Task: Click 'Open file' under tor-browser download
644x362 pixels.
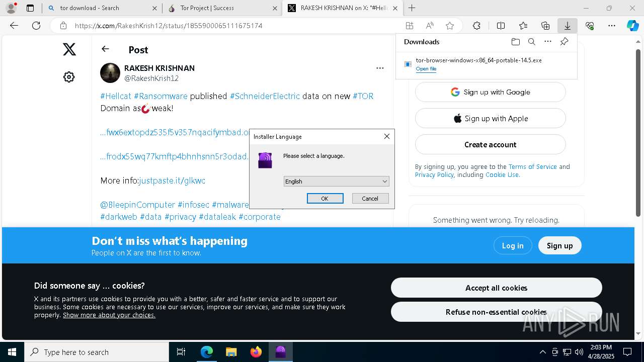Action: (x=426, y=69)
